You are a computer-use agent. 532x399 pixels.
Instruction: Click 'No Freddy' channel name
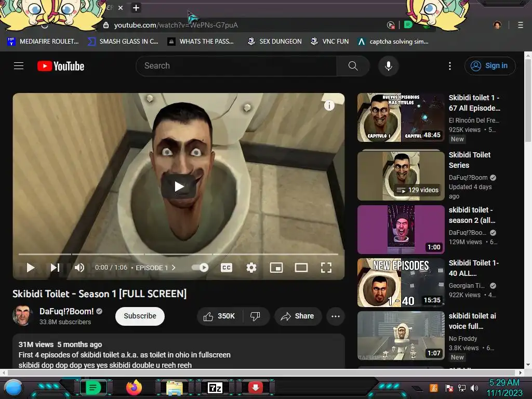[x=463, y=339]
